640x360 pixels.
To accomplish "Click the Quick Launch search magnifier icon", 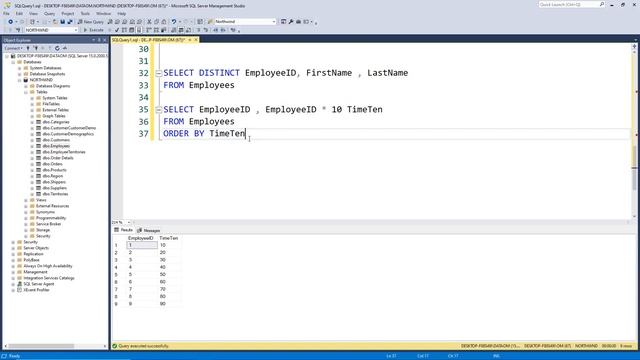I will pos(602,4).
